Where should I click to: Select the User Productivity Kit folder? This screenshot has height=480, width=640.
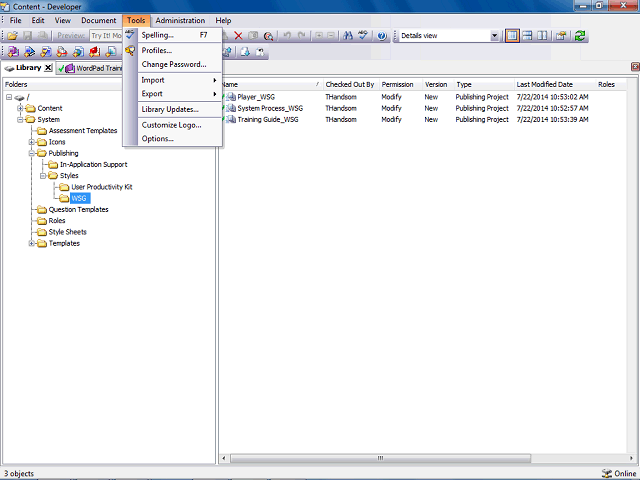[102, 187]
